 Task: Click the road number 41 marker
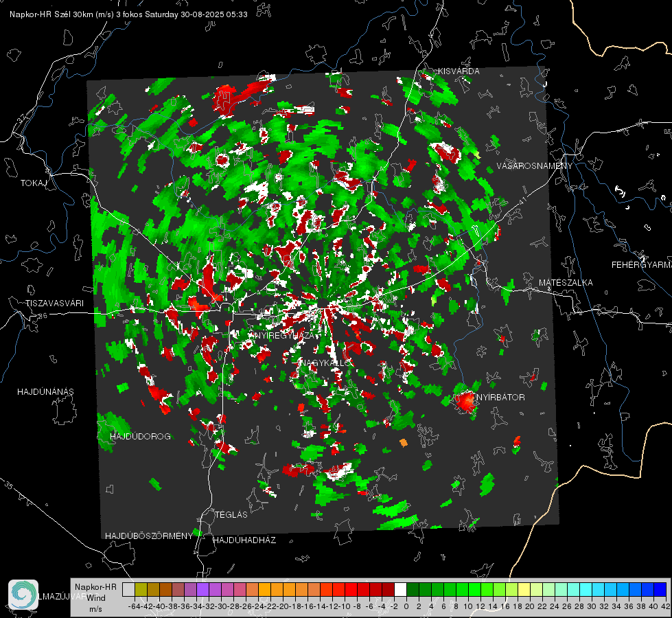point(521,202)
